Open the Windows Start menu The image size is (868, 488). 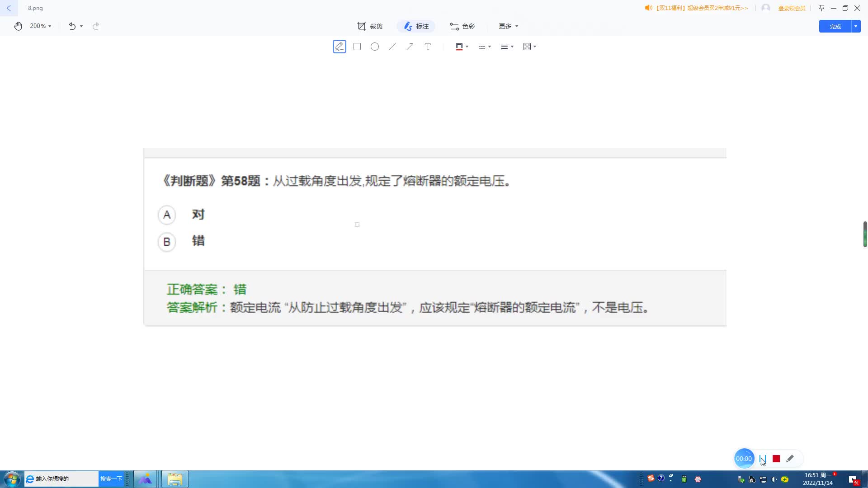(12, 479)
